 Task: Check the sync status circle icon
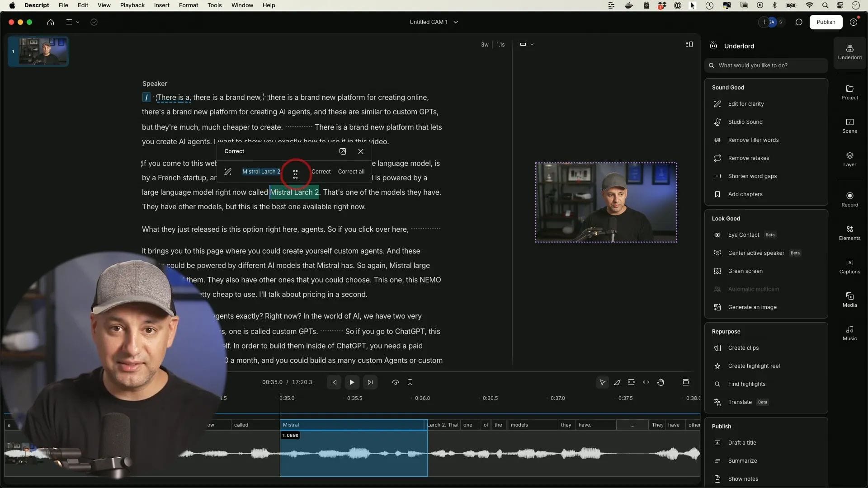coord(94,22)
